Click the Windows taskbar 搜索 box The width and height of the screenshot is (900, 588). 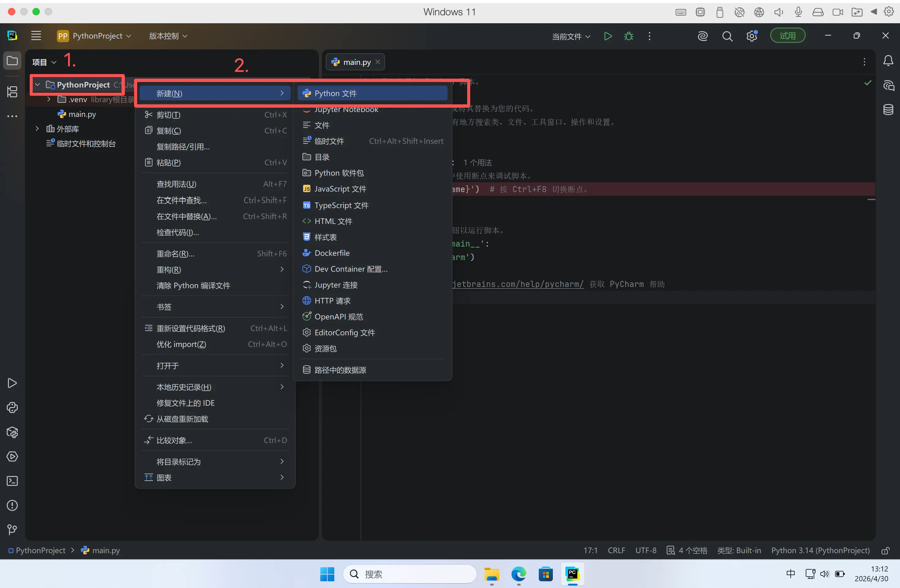(410, 575)
